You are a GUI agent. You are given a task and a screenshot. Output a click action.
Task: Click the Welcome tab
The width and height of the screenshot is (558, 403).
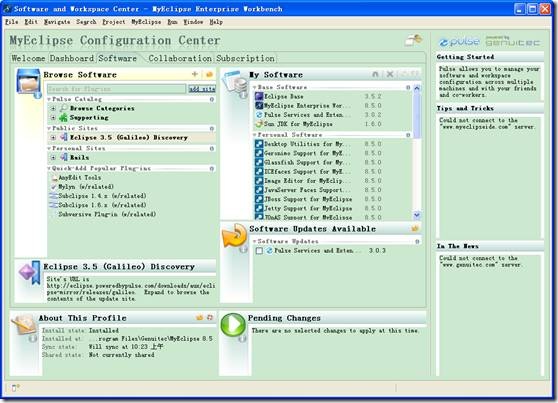click(28, 58)
